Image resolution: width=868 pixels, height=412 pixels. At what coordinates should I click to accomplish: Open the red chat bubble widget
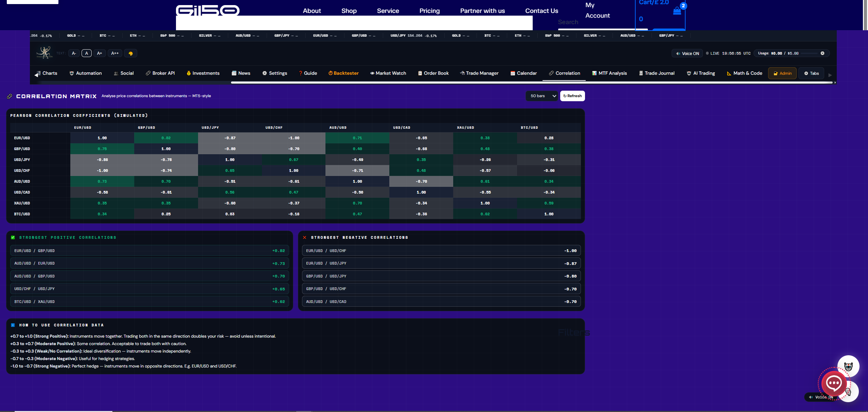click(x=833, y=384)
